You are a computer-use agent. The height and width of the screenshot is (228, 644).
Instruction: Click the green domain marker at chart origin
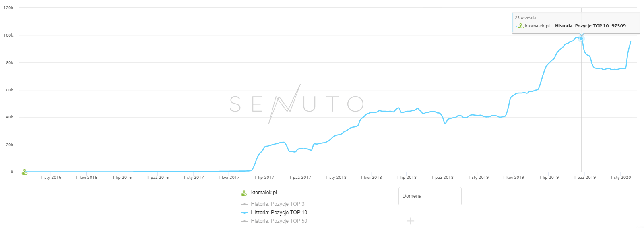click(25, 172)
